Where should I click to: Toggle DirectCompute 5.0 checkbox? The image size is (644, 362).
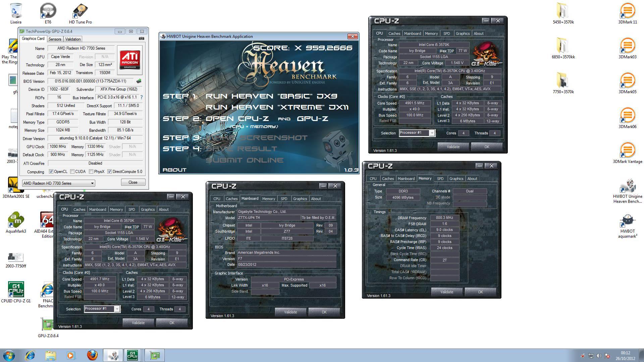point(109,172)
